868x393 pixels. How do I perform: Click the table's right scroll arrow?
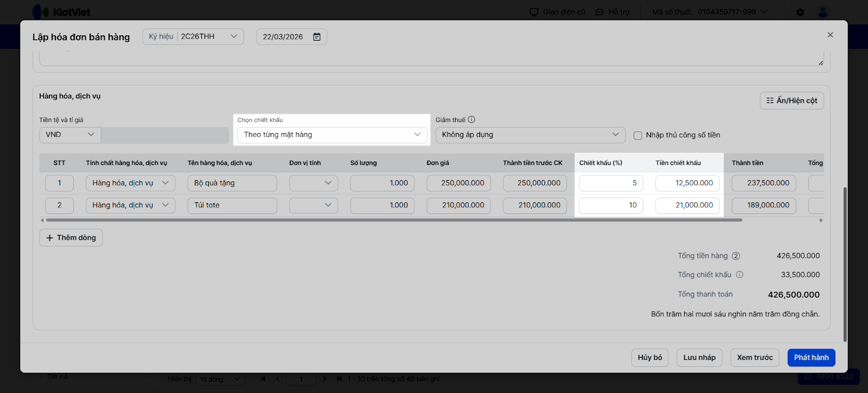tap(821, 220)
